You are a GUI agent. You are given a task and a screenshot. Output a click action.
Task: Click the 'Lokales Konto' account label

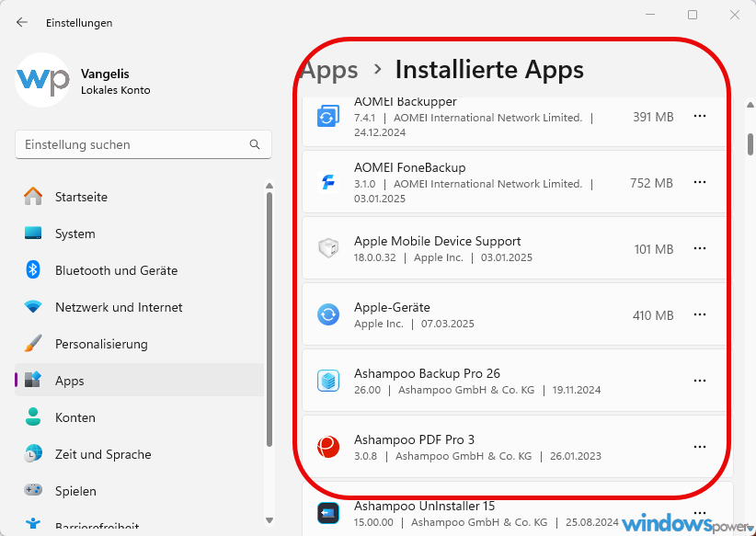click(115, 90)
